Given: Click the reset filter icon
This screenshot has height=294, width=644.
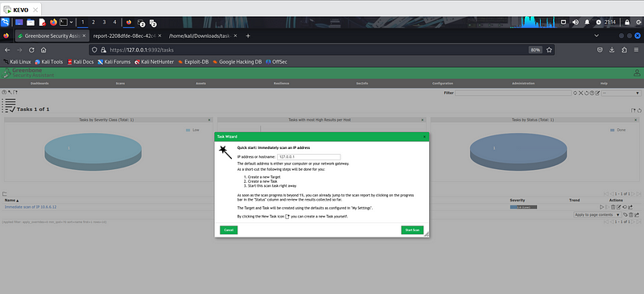Looking at the screenshot, I should click(587, 93).
